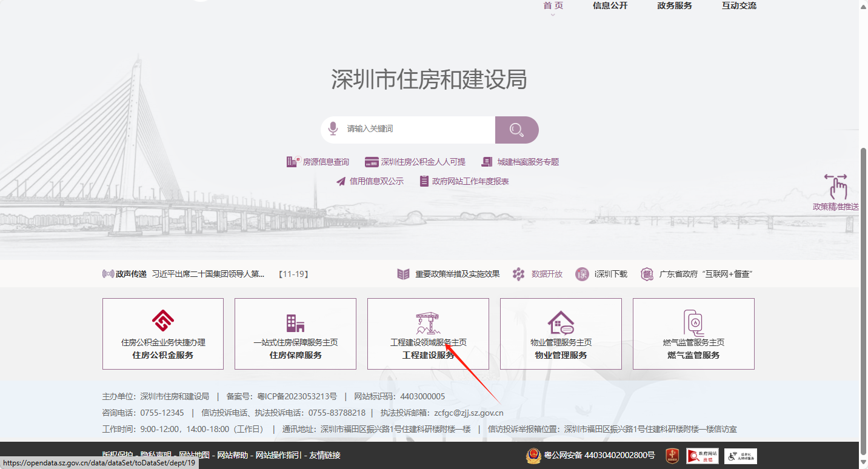Viewport: 868px width, 469px height.
Task: Open the 网站操作指引 footer link
Action: (x=279, y=455)
